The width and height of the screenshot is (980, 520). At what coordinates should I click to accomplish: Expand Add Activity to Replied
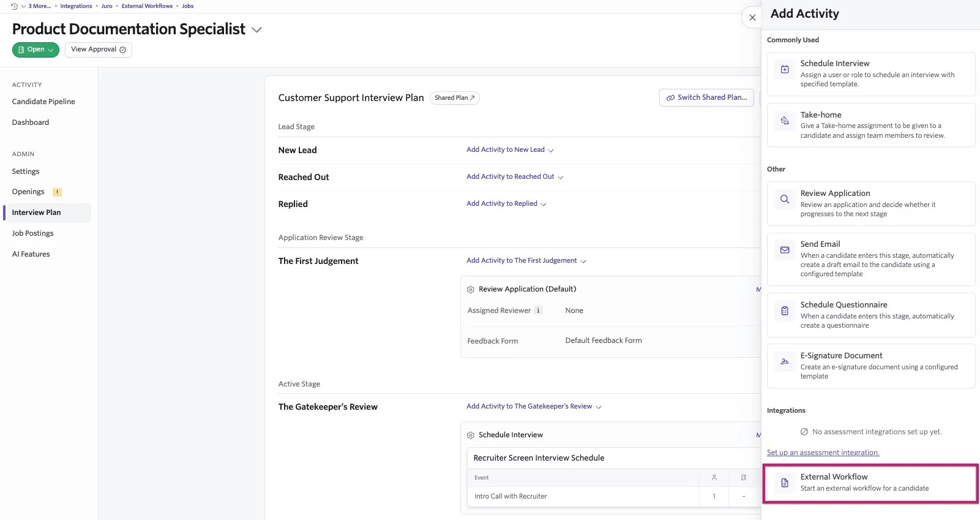tap(506, 204)
